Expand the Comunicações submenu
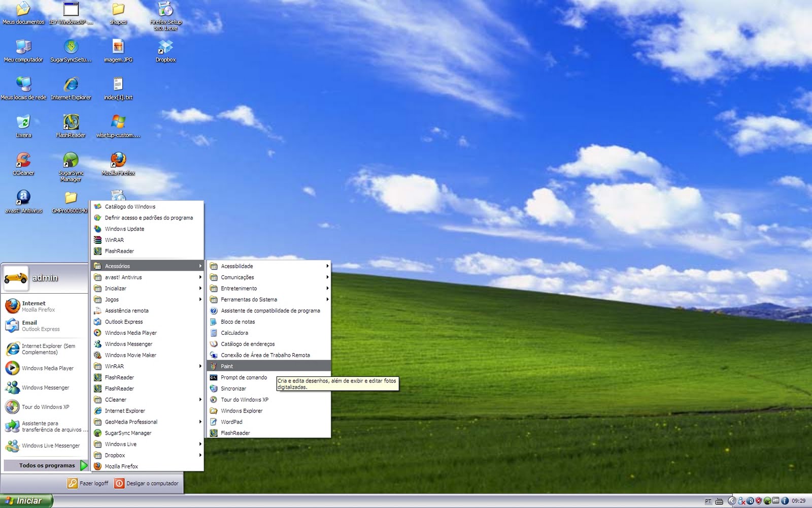This screenshot has width=812, height=508. pos(269,277)
